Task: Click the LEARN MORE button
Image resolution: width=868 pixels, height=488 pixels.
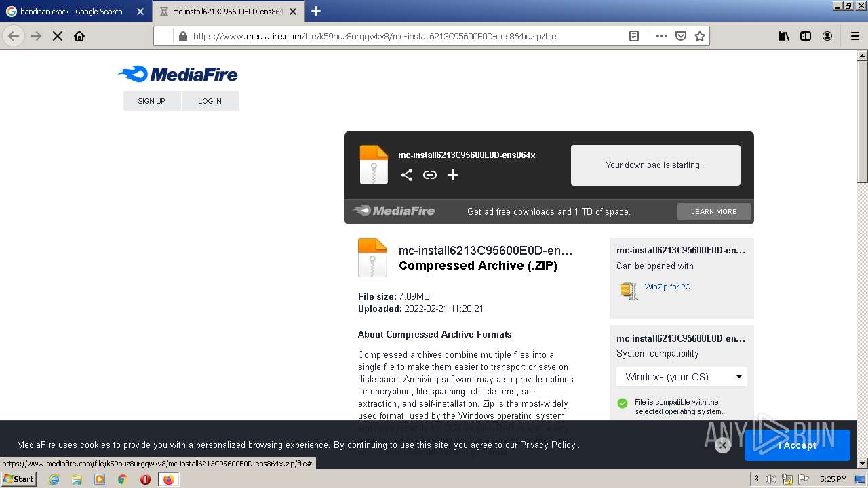Action: point(714,211)
